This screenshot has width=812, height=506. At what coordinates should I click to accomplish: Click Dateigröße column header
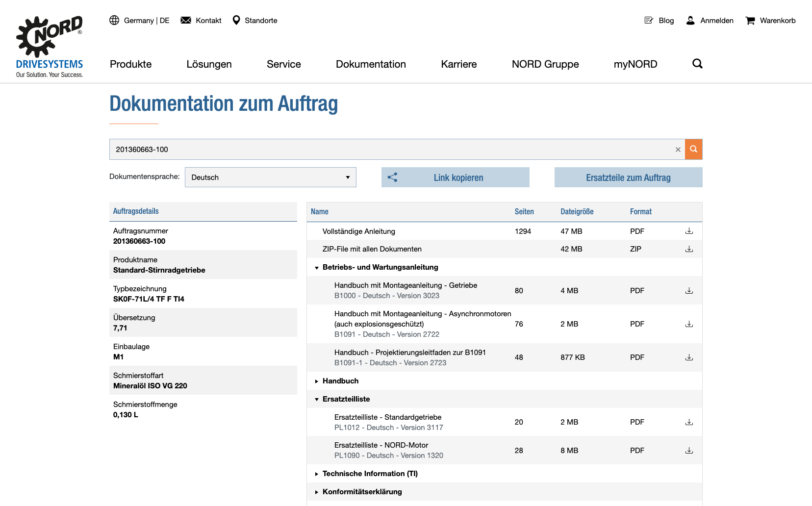click(x=577, y=212)
